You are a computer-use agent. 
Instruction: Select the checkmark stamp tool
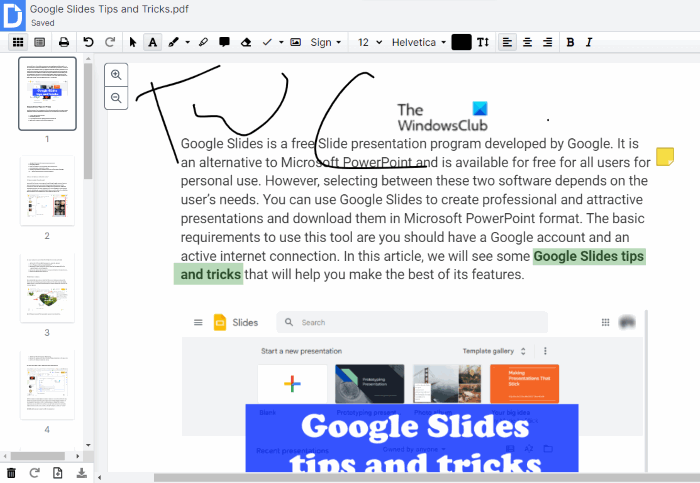tap(267, 42)
